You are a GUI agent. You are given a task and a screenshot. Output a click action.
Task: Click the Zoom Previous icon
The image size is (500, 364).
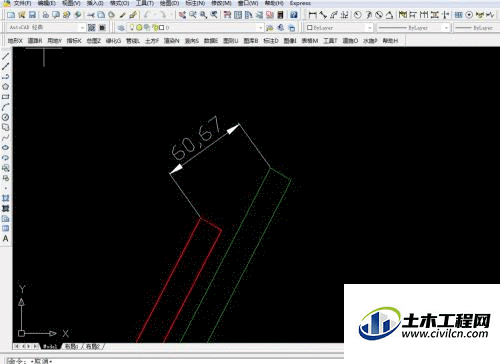click(214, 15)
